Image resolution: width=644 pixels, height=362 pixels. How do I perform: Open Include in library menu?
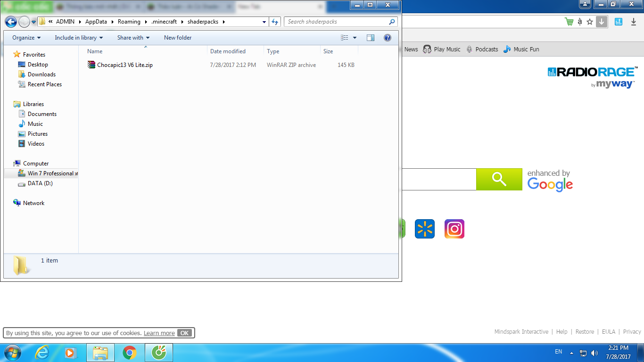(x=79, y=38)
